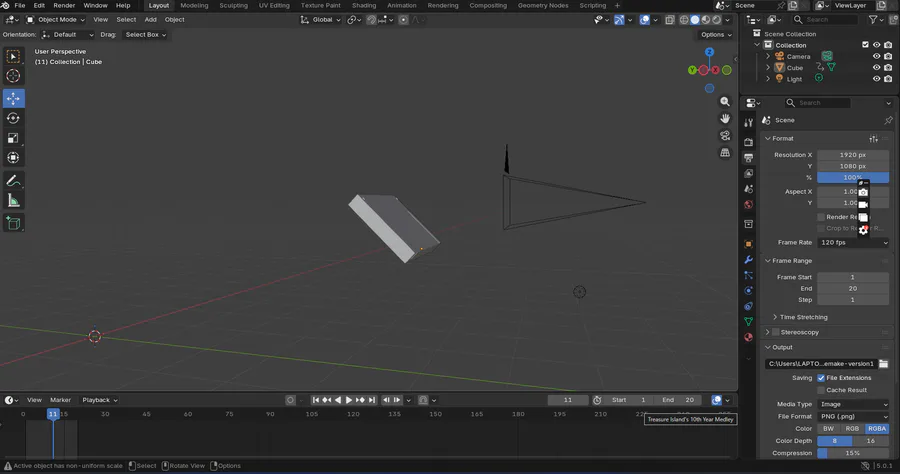Switch to the Geometry Nodes workspace tab
This screenshot has height=474, width=900.
[543, 5]
